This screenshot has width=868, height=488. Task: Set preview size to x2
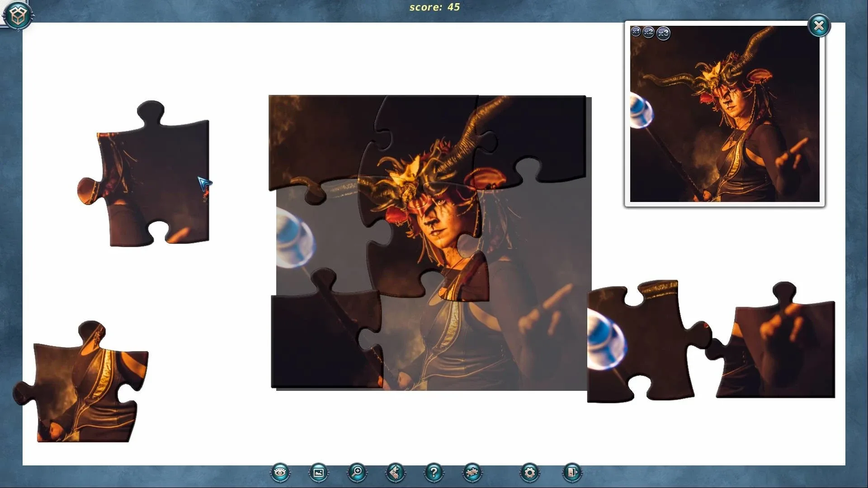click(648, 32)
